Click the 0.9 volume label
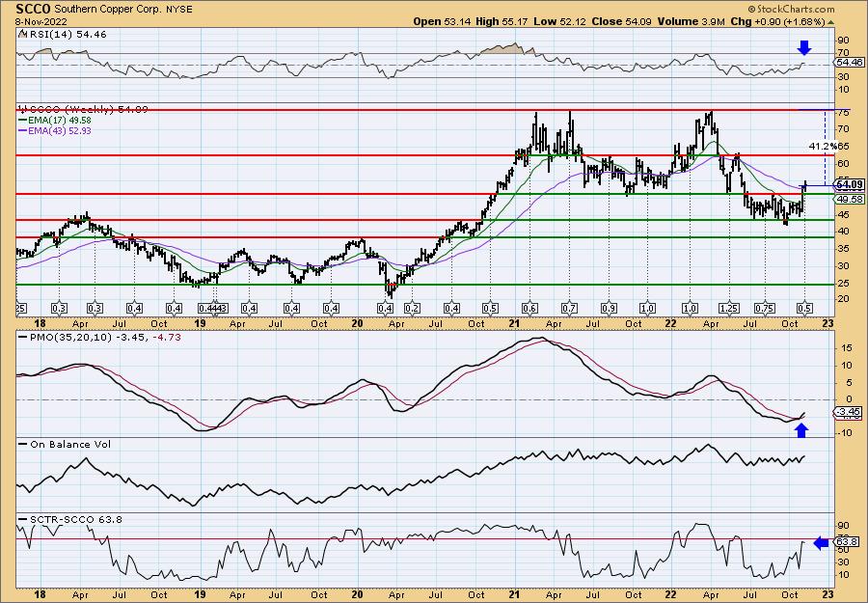The height and width of the screenshot is (603, 868). tap(609, 309)
